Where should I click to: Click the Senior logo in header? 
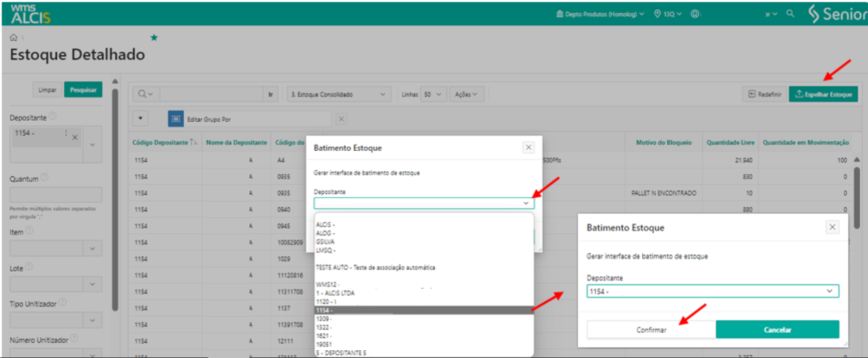tap(838, 14)
